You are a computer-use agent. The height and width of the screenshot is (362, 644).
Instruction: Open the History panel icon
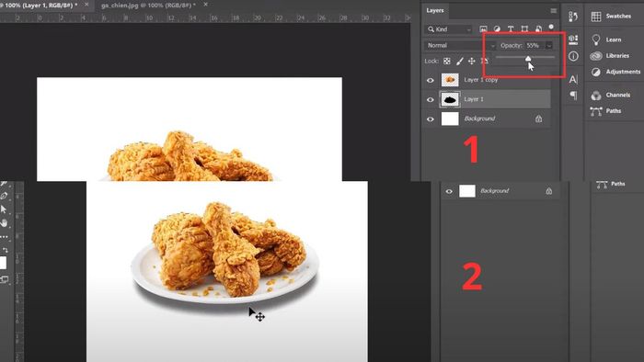(573, 17)
